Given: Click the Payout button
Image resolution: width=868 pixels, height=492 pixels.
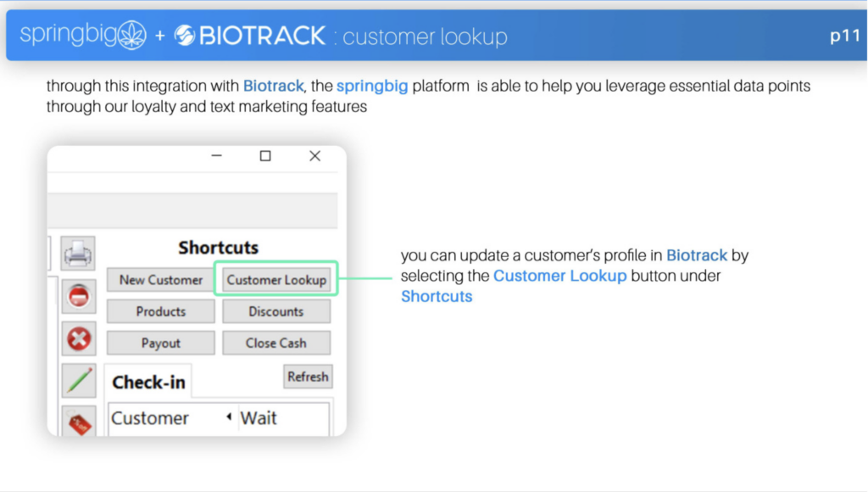Looking at the screenshot, I should (160, 343).
